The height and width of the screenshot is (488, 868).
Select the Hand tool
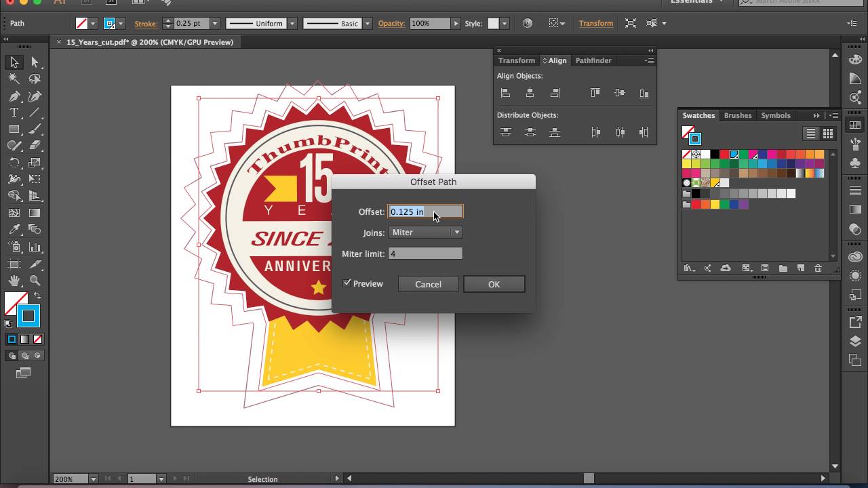(14, 280)
